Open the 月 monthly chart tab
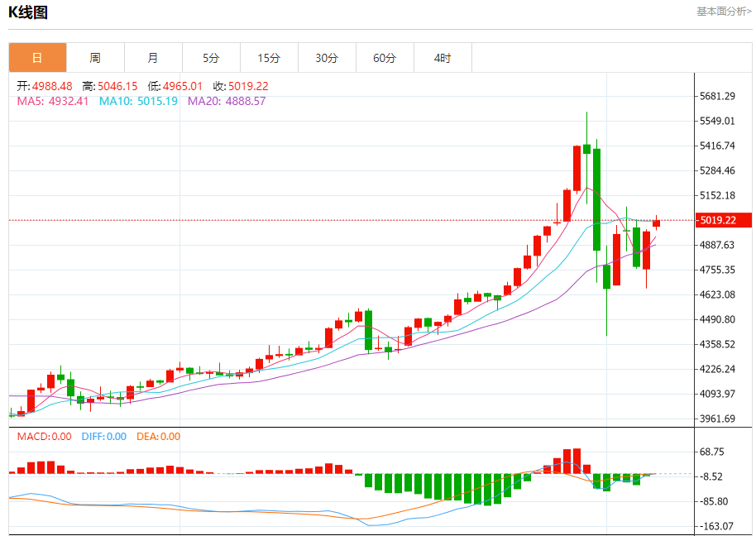756x536 pixels. pos(153,58)
